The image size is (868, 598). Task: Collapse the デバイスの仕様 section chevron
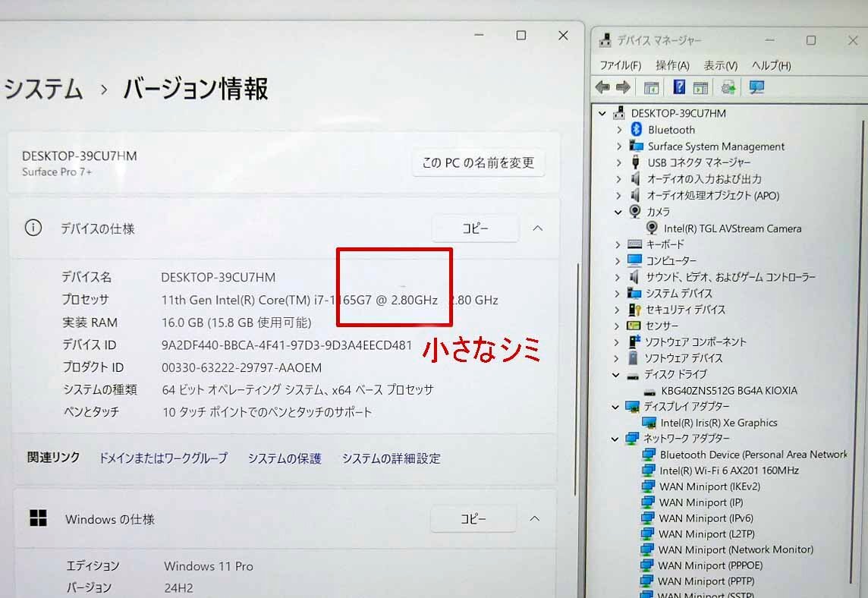(x=537, y=228)
